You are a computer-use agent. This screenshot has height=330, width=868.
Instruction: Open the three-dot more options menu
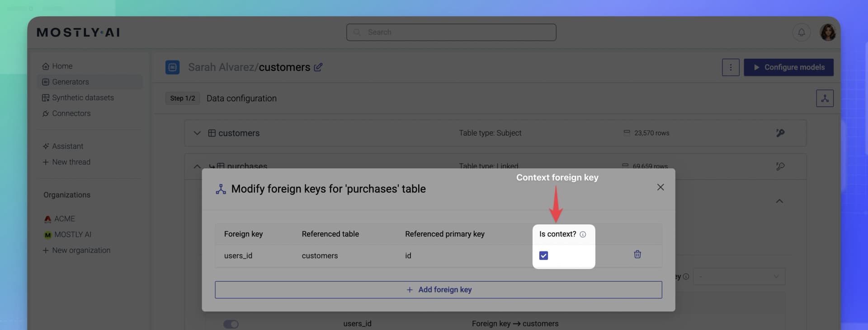click(x=730, y=67)
